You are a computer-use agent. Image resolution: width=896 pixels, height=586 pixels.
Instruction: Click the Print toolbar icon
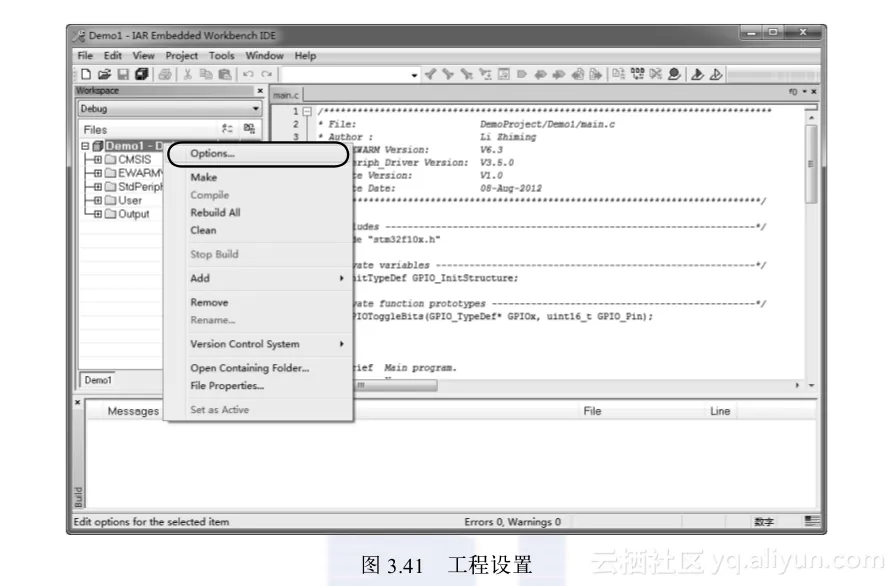[165, 74]
